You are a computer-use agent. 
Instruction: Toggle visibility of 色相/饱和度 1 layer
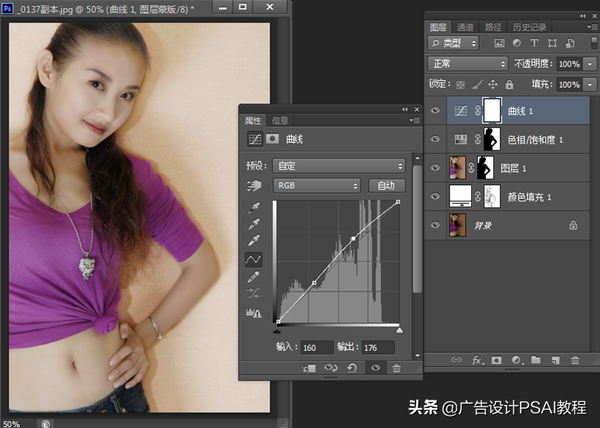pos(435,139)
